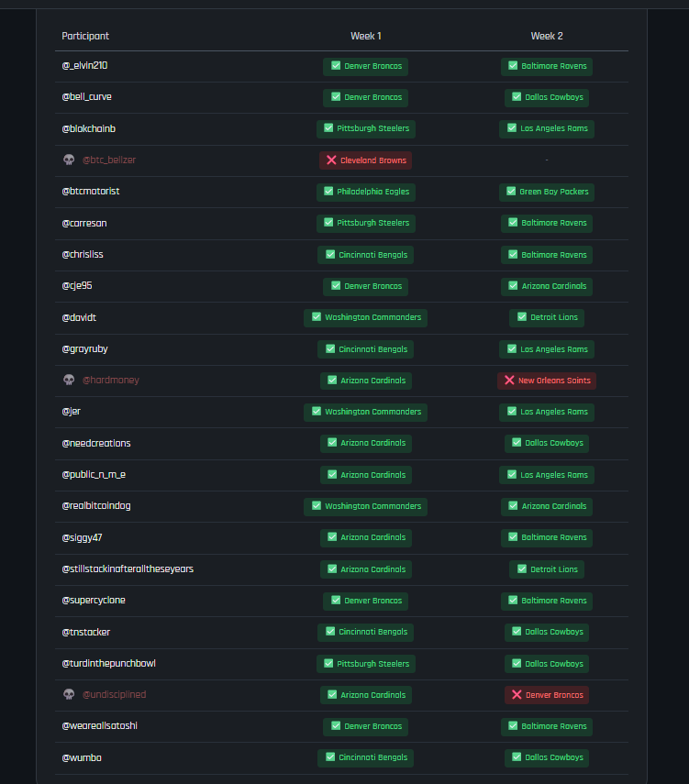The height and width of the screenshot is (784, 689).
Task: Click the @hardmoney username
Action: (x=111, y=380)
